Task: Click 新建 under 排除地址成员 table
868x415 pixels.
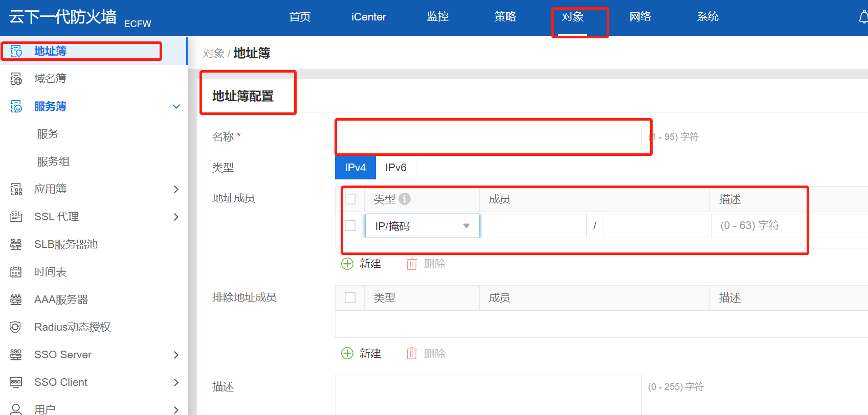Action: click(361, 354)
